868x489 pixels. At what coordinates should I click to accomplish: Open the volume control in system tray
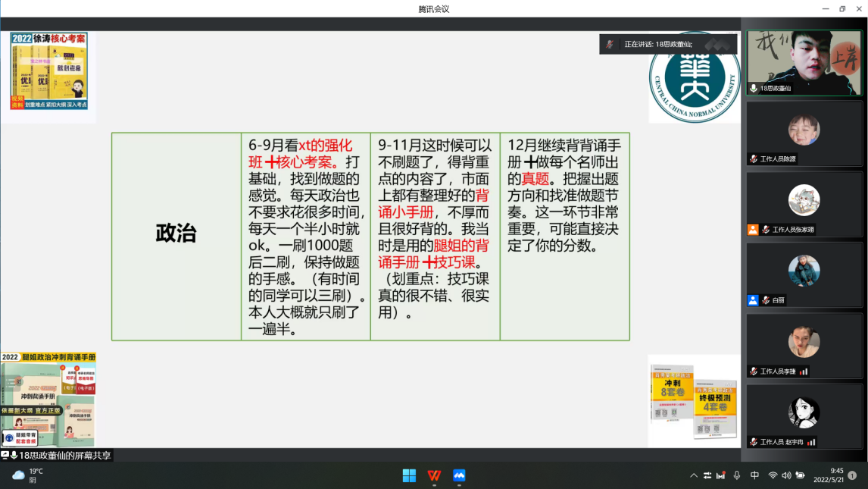tap(786, 475)
